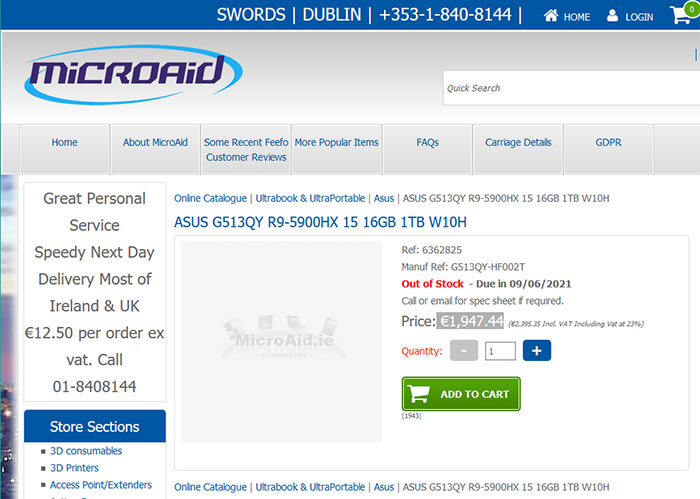Screen dimensions: 700x499
Task: Open Carriage Details page
Action: coord(518,142)
